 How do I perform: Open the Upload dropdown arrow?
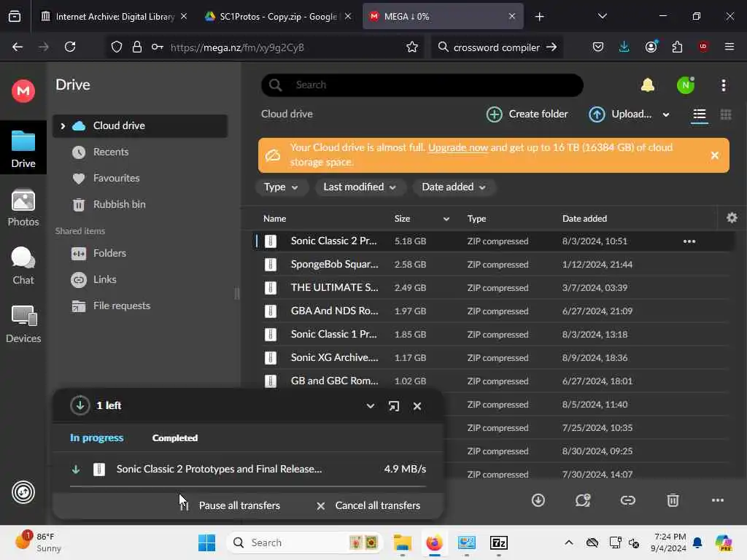point(666,114)
